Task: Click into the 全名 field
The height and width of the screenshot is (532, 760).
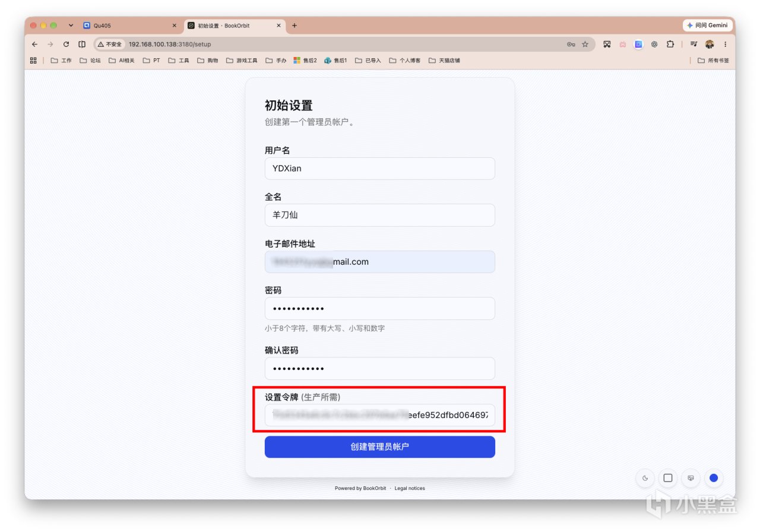Action: [380, 215]
